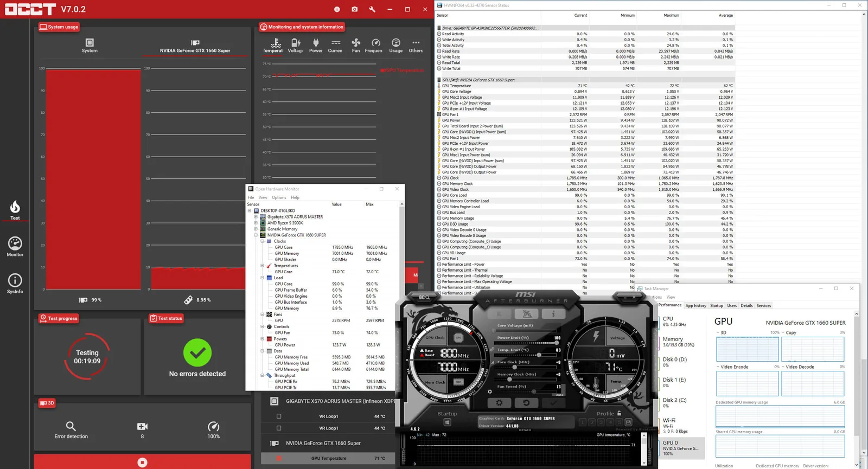The width and height of the screenshot is (868, 469).
Task: Reset Afterburner settings with circular arrow
Action: 526,403
